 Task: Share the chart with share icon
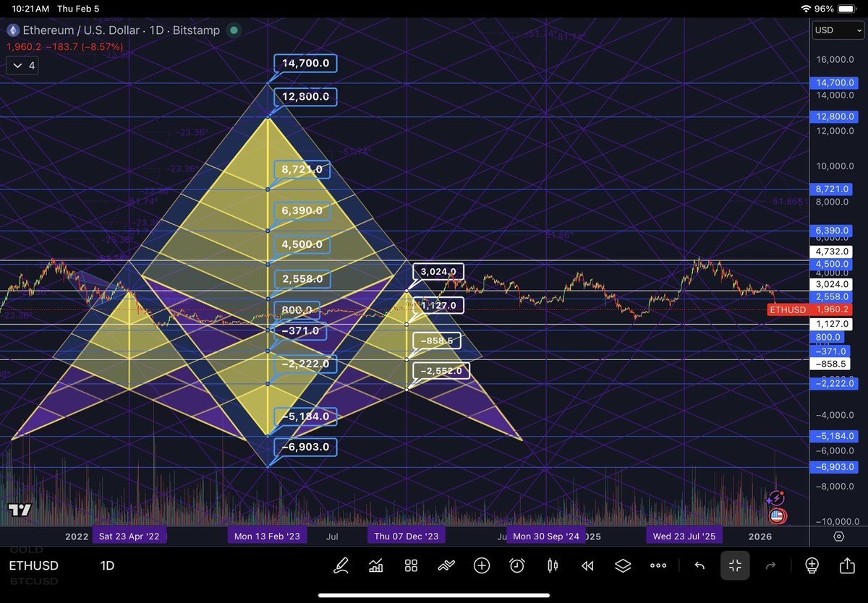coord(847,565)
